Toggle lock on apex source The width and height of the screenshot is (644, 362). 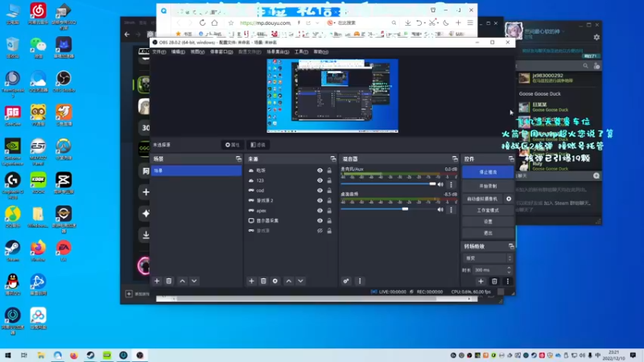point(329,211)
